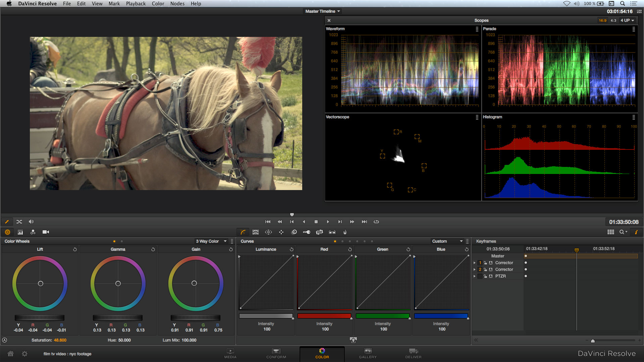The image size is (644, 362).
Task: Select the Primaries Bars icon
Action: (20, 232)
